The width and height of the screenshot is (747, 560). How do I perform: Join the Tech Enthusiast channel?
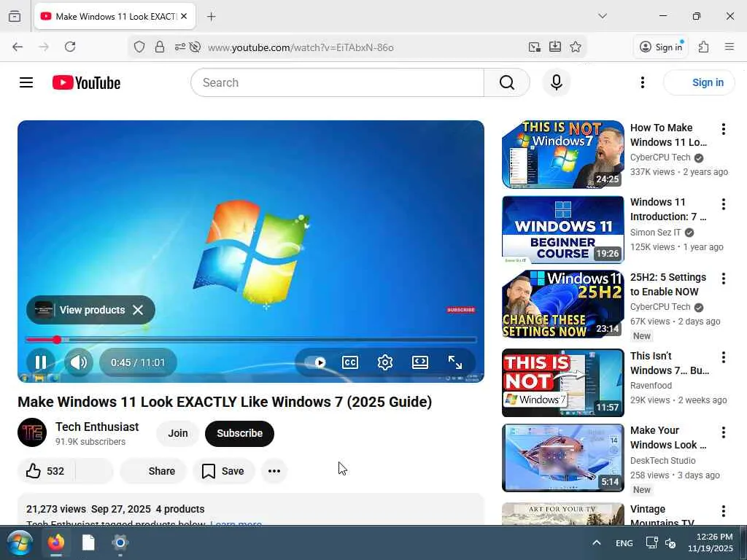click(x=178, y=433)
